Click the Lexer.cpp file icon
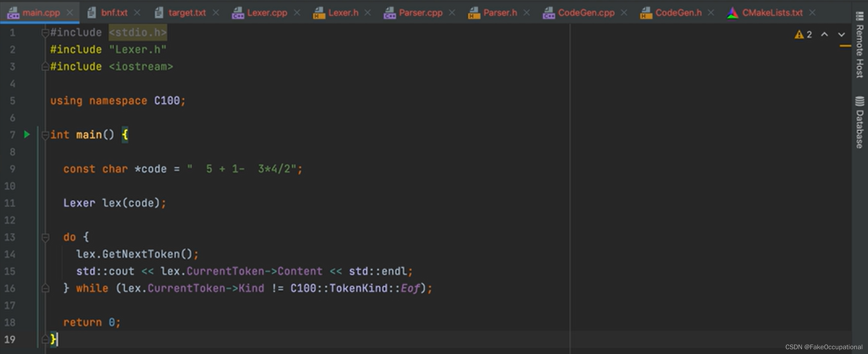The height and width of the screenshot is (354, 868). click(x=238, y=13)
